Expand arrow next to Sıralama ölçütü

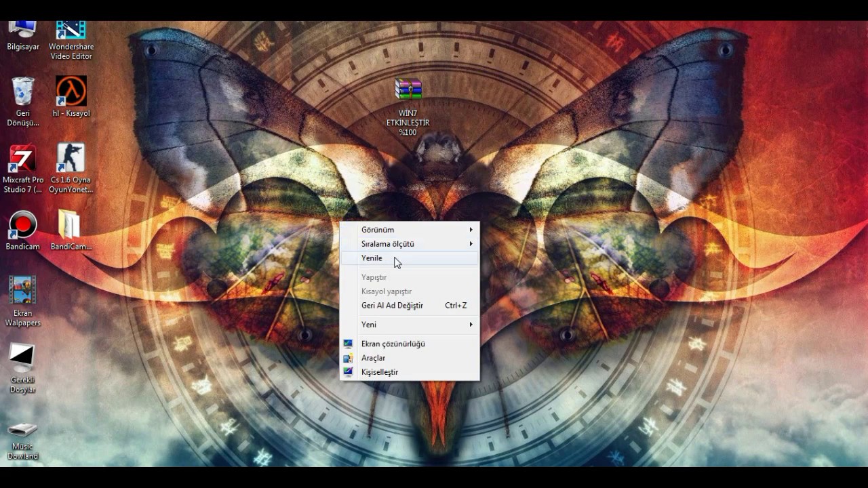pos(471,244)
